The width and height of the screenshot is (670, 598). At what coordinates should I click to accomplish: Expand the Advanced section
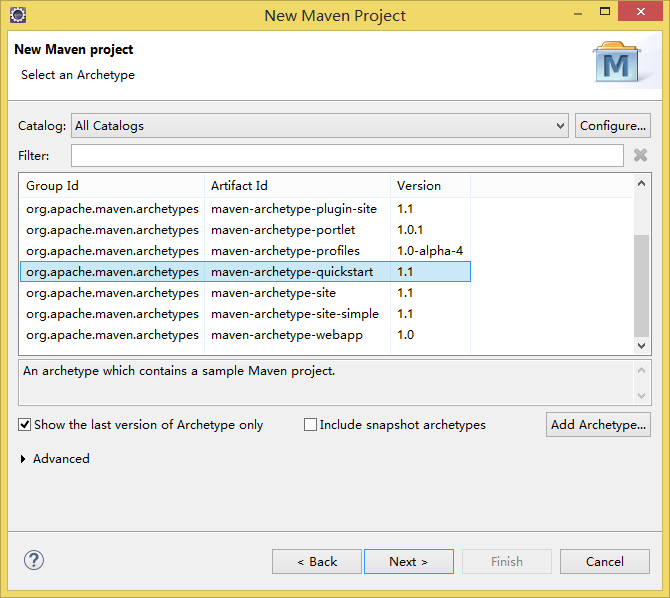tap(23, 459)
